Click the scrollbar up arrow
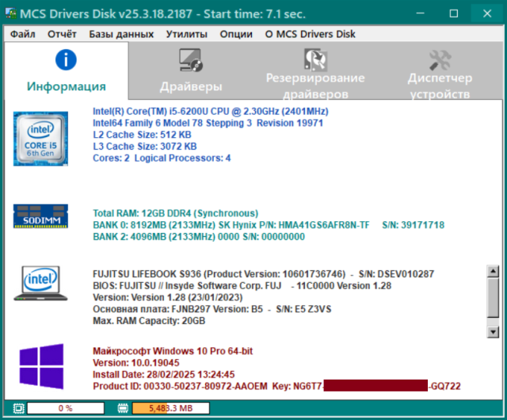The height and width of the screenshot is (420, 507). click(x=493, y=271)
